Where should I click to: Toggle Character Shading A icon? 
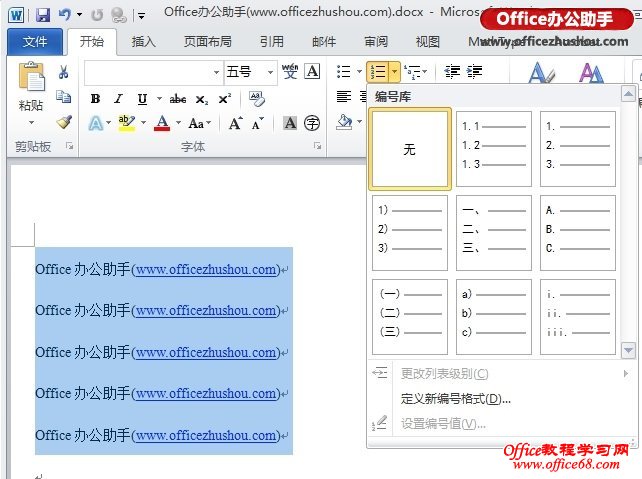click(x=290, y=123)
